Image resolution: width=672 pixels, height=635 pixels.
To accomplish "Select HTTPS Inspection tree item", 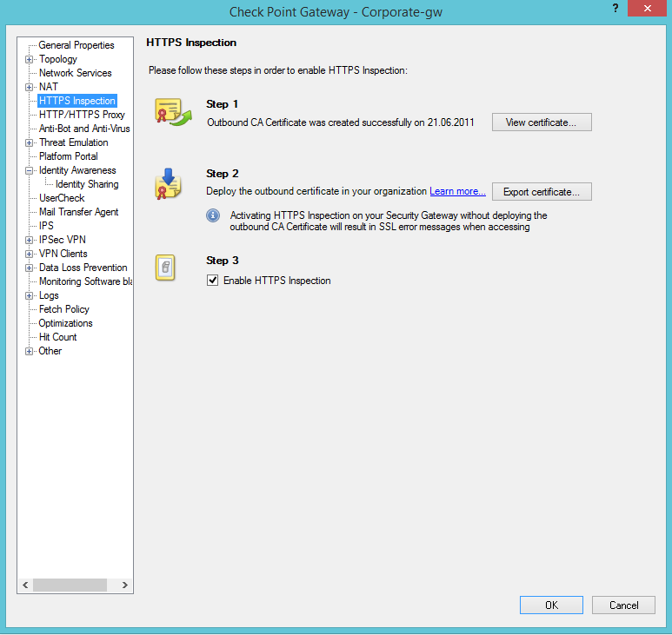I will 77,101.
